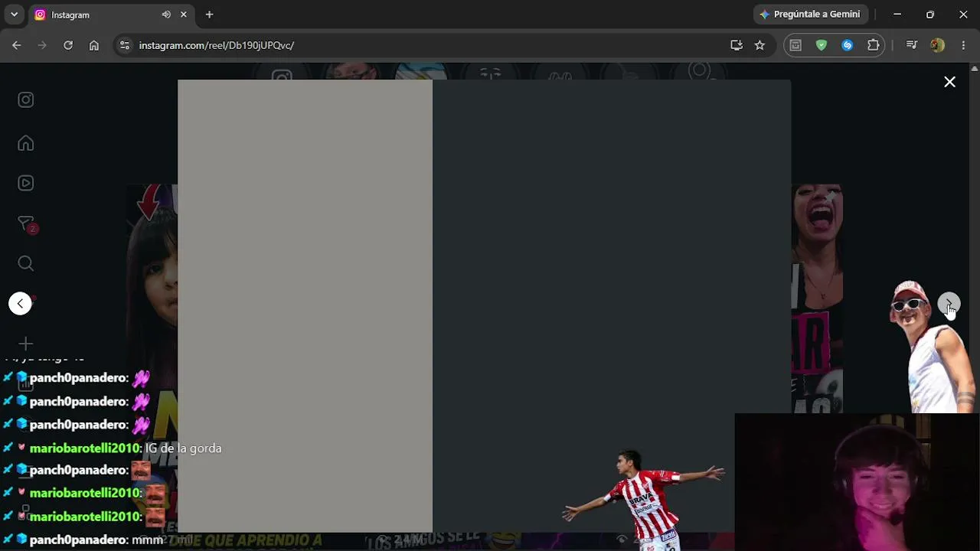Open the green shield ad blocker extension
The image size is (980, 551).
tap(822, 45)
